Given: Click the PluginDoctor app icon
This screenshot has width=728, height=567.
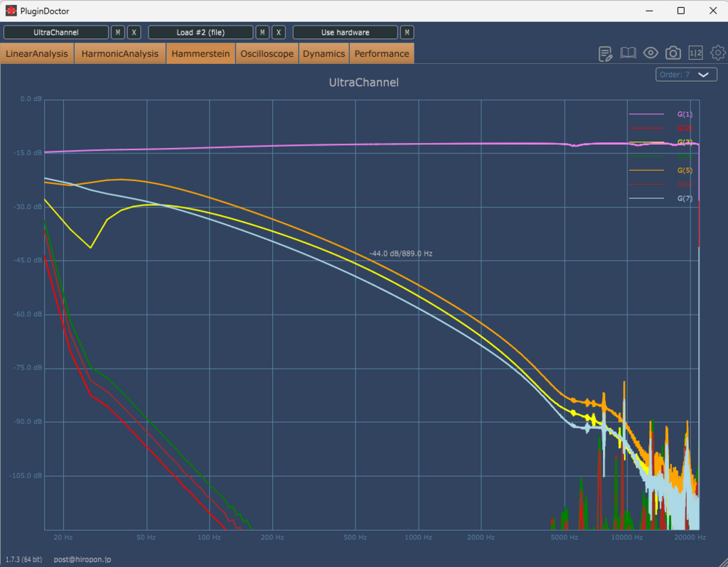Looking at the screenshot, I should [x=11, y=10].
